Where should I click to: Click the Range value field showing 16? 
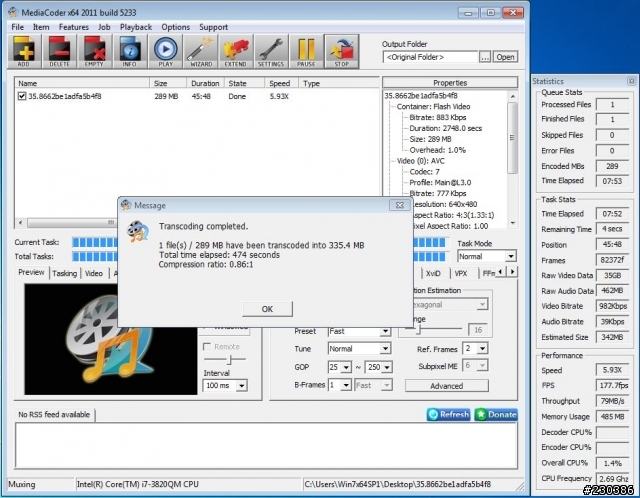[x=478, y=330]
